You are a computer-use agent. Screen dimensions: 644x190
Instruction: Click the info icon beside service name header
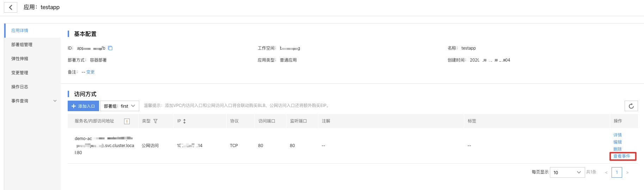pyautogui.click(x=127, y=121)
